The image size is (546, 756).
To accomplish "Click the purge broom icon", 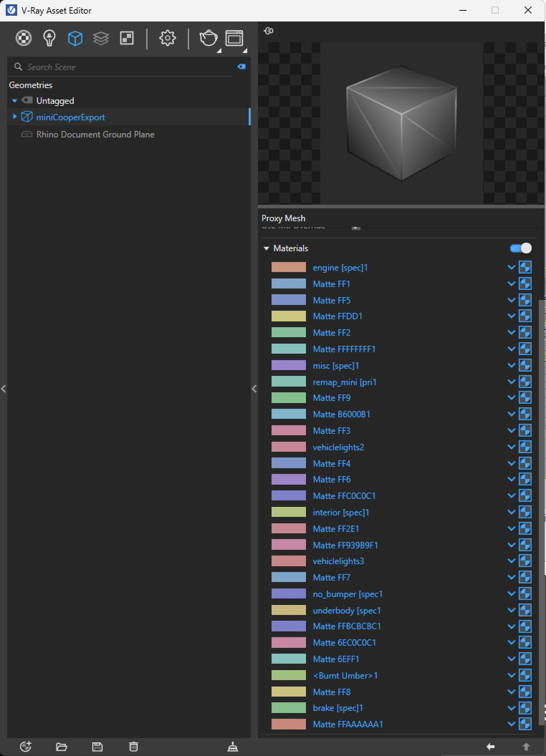I will (233, 747).
